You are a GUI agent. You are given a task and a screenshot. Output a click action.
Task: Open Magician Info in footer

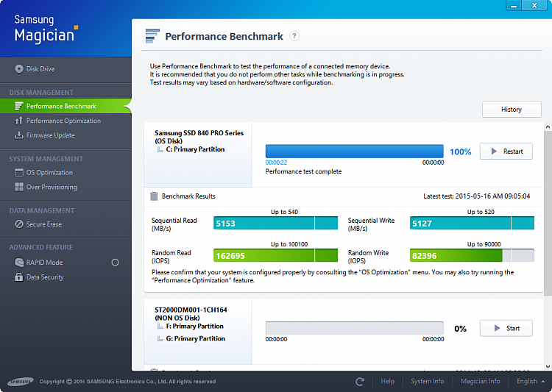(480, 382)
